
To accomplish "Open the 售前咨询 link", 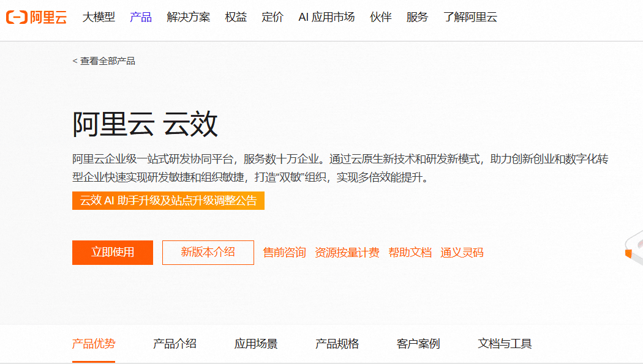I will pyautogui.click(x=284, y=253).
